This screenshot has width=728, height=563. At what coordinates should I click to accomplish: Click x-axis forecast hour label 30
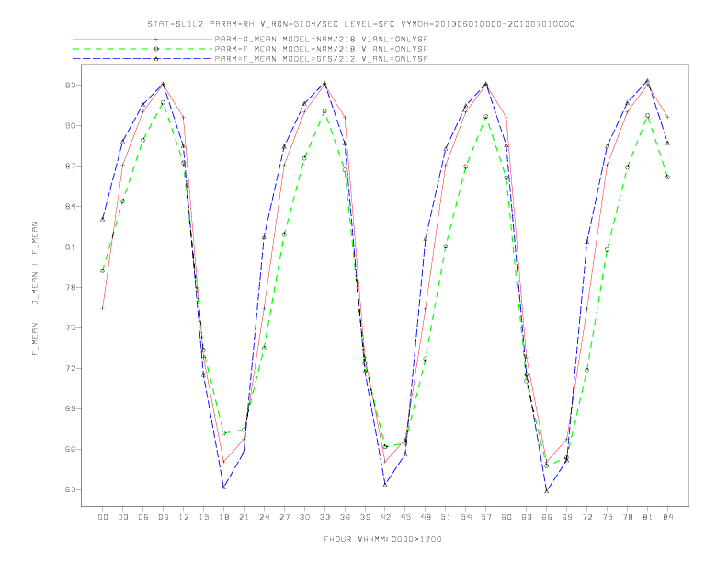click(304, 517)
